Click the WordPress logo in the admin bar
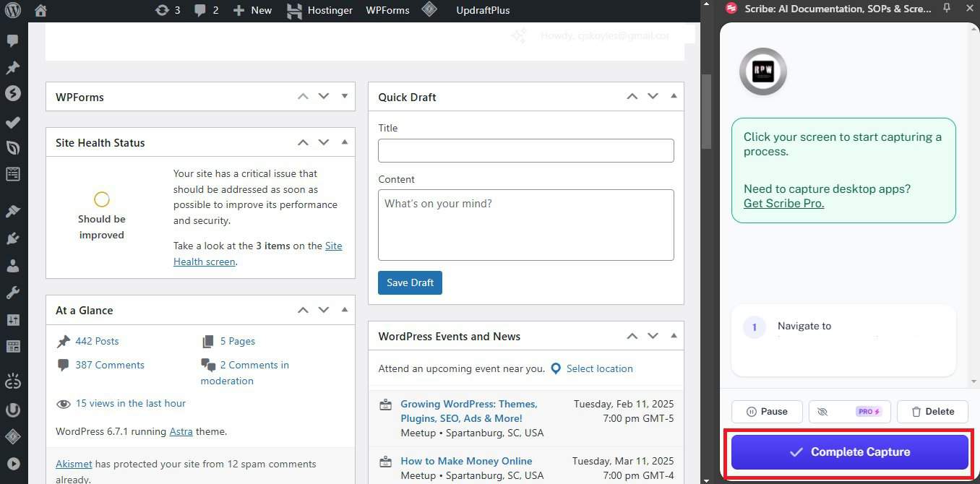Viewport: 980px width, 484px height. tap(12, 10)
